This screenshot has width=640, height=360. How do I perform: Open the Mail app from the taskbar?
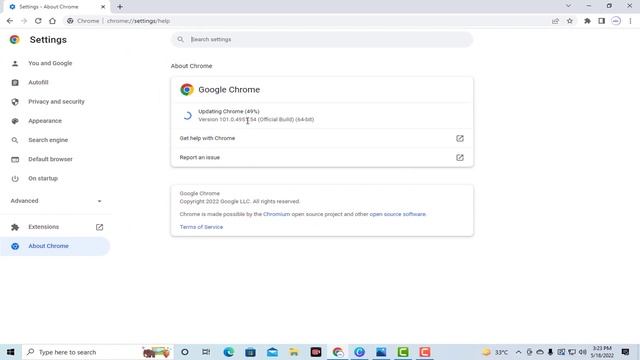coord(272,352)
